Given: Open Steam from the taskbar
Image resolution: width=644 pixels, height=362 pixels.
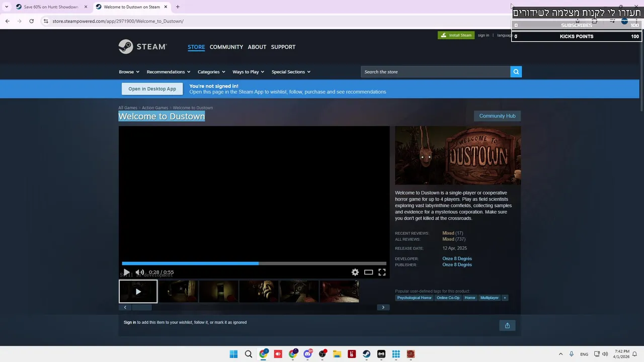Looking at the screenshot, I should pos(366,354).
